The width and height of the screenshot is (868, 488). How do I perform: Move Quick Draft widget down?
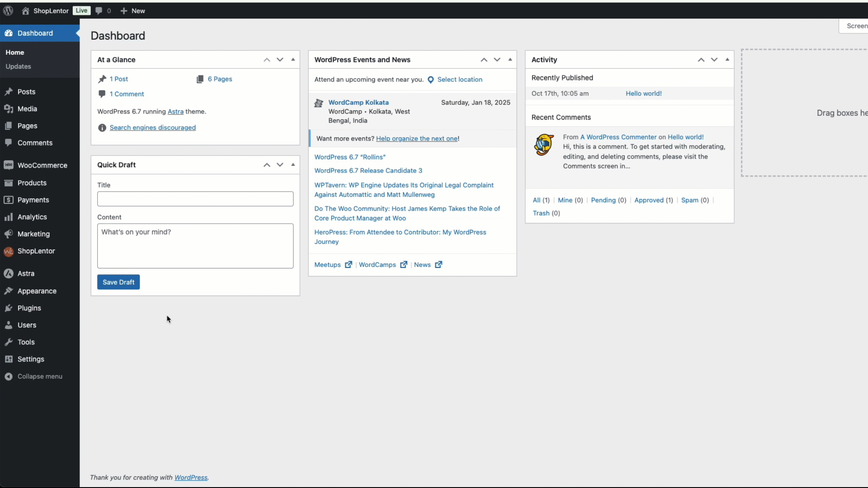pyautogui.click(x=280, y=165)
